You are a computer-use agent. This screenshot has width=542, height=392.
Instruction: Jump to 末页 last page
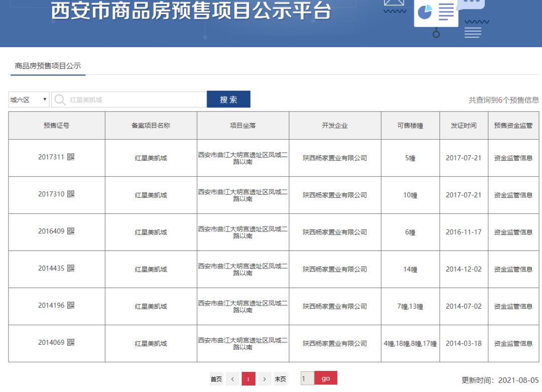point(281,379)
